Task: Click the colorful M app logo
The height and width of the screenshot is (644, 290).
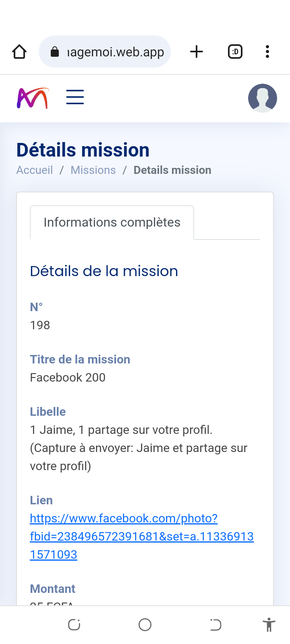Action: point(33,98)
